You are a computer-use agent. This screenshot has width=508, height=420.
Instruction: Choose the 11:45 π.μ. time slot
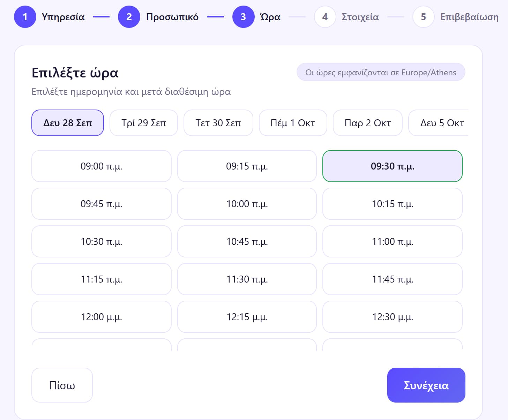pyautogui.click(x=393, y=279)
